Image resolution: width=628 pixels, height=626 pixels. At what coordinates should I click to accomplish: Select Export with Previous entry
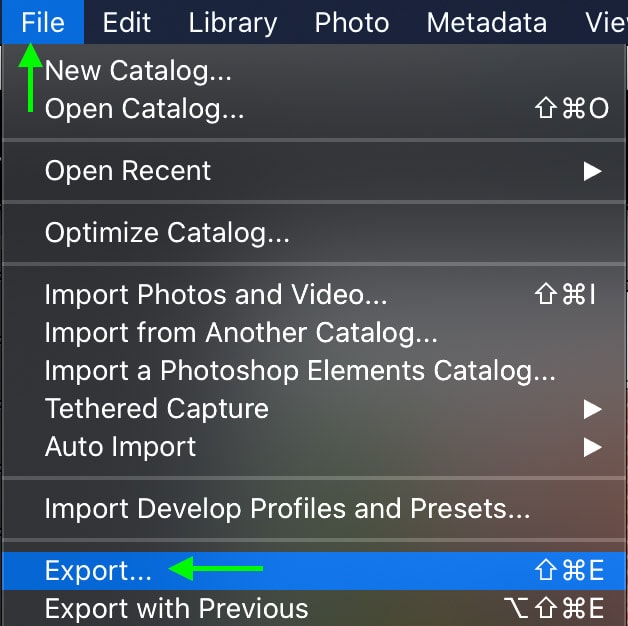pyautogui.click(x=176, y=608)
